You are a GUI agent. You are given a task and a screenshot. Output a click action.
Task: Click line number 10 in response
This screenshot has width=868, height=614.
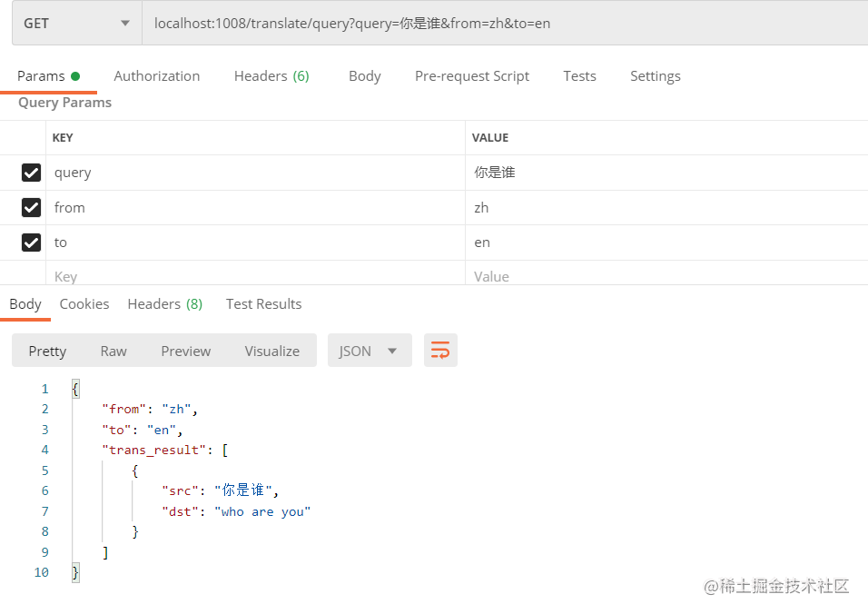click(x=42, y=572)
